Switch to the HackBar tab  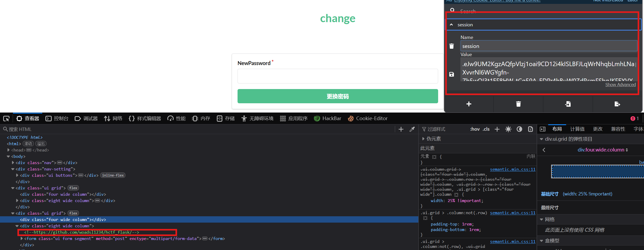point(328,119)
